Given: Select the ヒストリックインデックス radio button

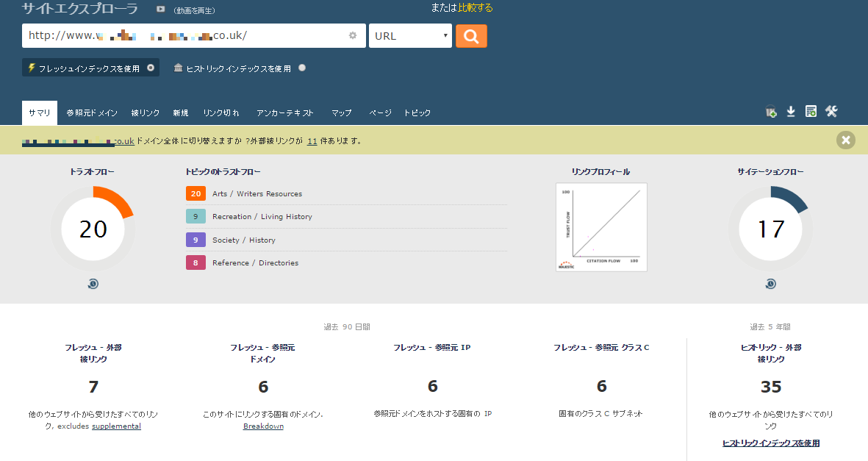Looking at the screenshot, I should tap(302, 68).
